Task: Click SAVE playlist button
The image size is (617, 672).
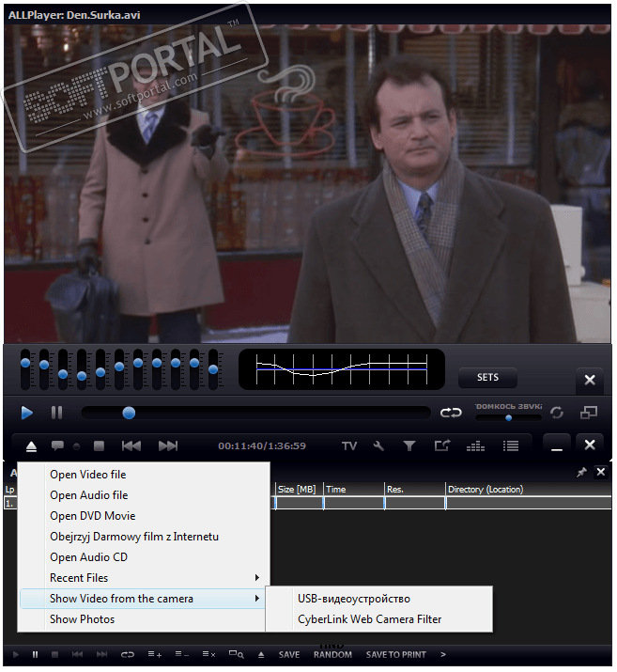Action: tap(291, 657)
